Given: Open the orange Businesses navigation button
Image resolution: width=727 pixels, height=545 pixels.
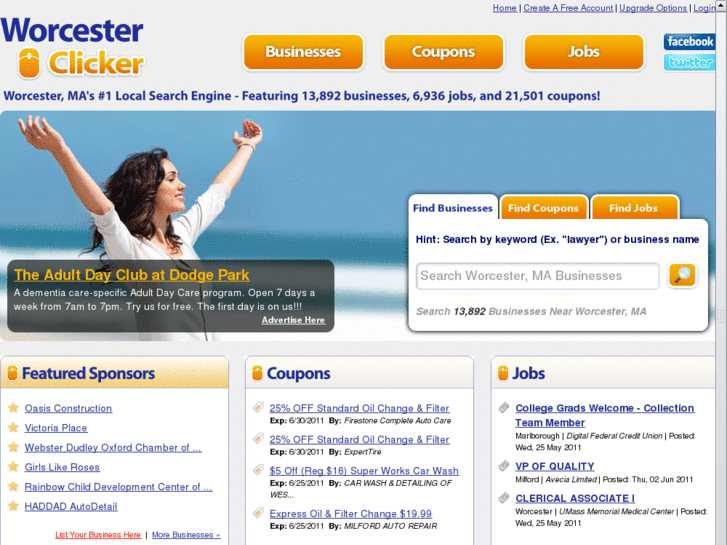Looking at the screenshot, I should (303, 51).
